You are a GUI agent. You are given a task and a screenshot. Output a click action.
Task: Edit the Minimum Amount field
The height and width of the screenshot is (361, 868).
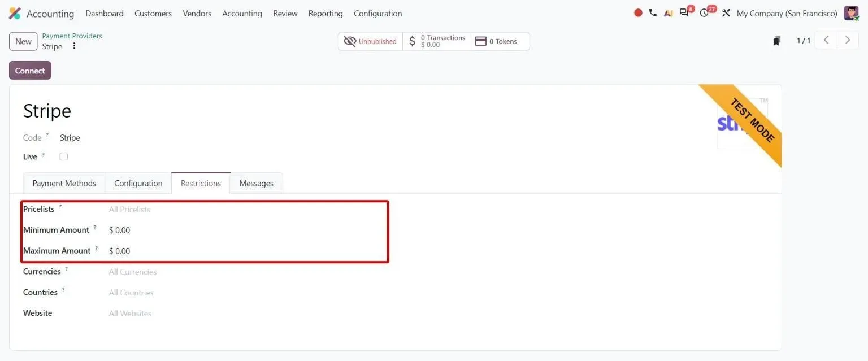[246, 230]
